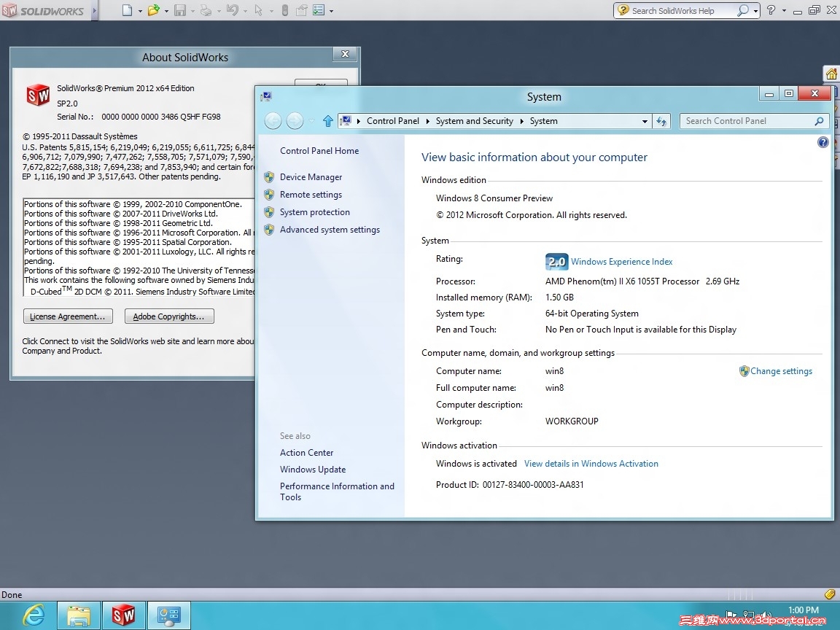Image resolution: width=840 pixels, height=630 pixels.
Task: Go up one level with Up arrow
Action: 328,121
